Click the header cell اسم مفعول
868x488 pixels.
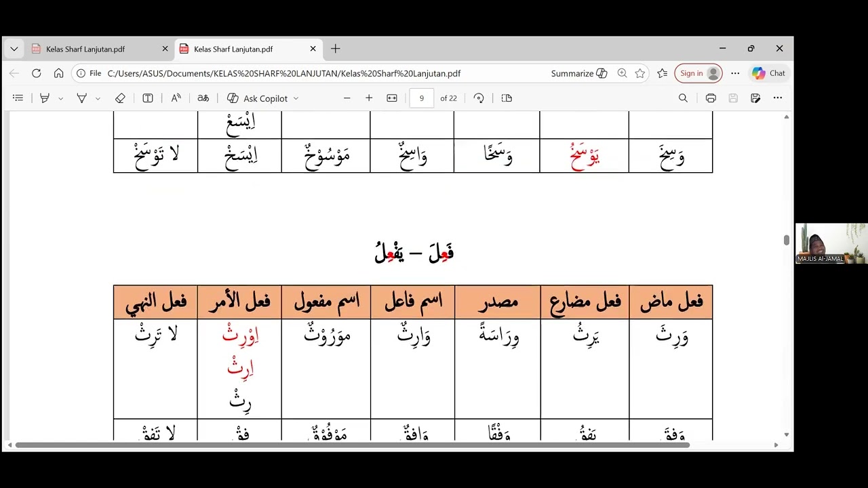326,302
